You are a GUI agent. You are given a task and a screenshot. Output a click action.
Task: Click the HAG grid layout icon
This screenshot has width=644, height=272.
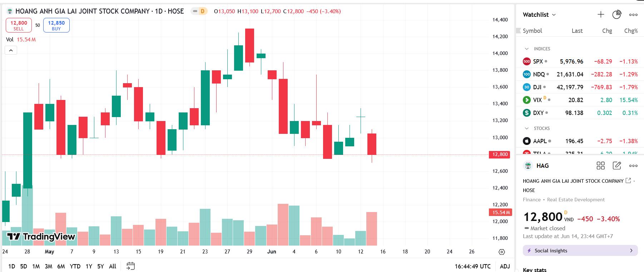click(x=601, y=166)
